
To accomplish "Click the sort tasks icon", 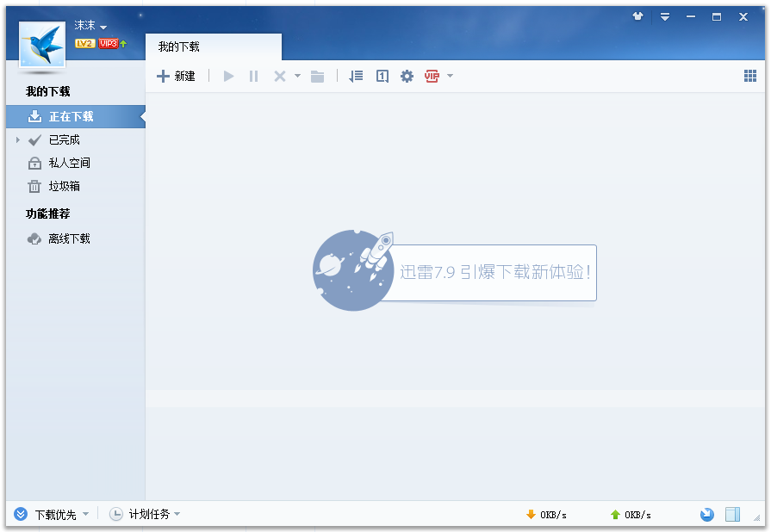I will [x=356, y=76].
